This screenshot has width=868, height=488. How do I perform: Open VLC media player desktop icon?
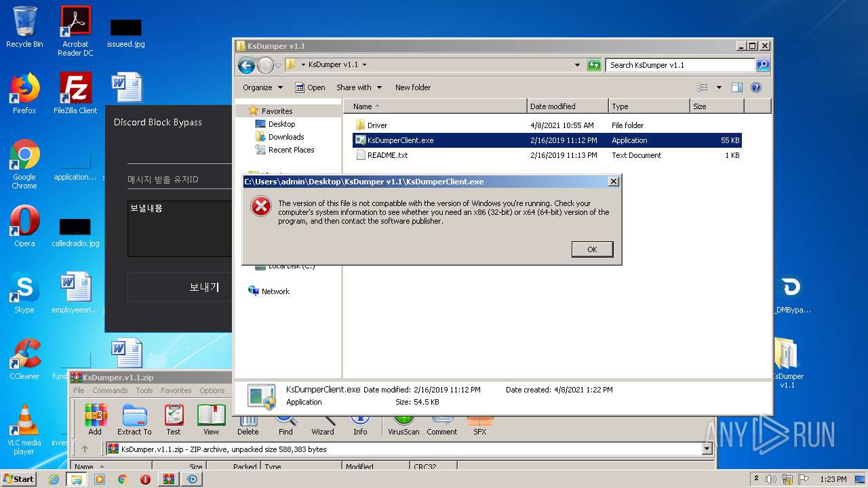click(x=24, y=430)
